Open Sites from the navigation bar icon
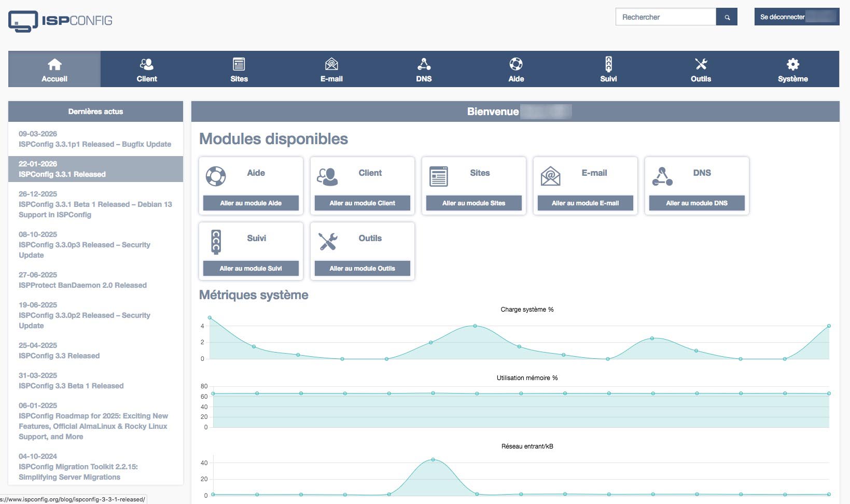850x504 pixels. pyautogui.click(x=239, y=64)
